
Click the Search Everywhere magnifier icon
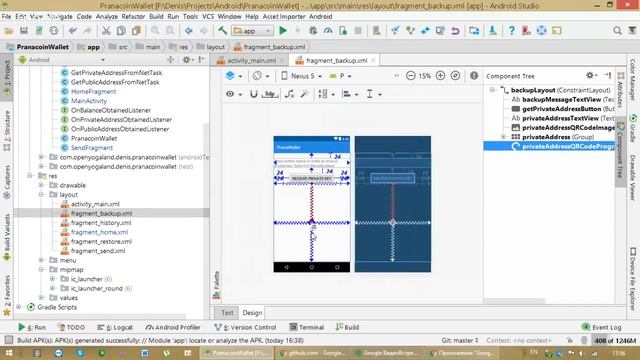pos(617,31)
